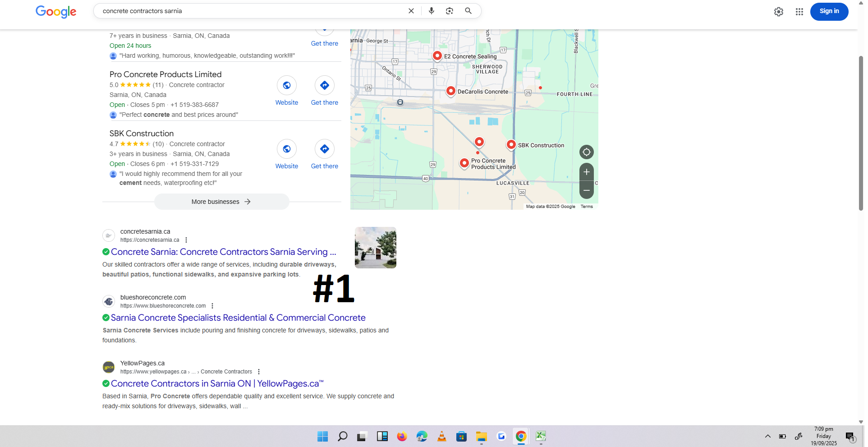Zoom in on the map
This screenshot has height=447, width=868.
click(x=587, y=172)
